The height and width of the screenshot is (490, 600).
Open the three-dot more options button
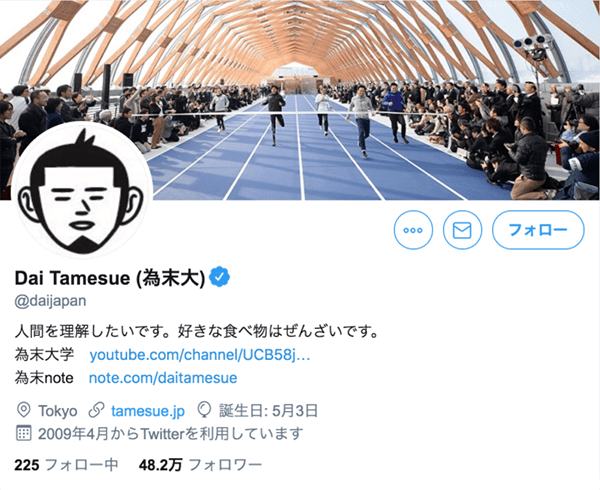[413, 230]
